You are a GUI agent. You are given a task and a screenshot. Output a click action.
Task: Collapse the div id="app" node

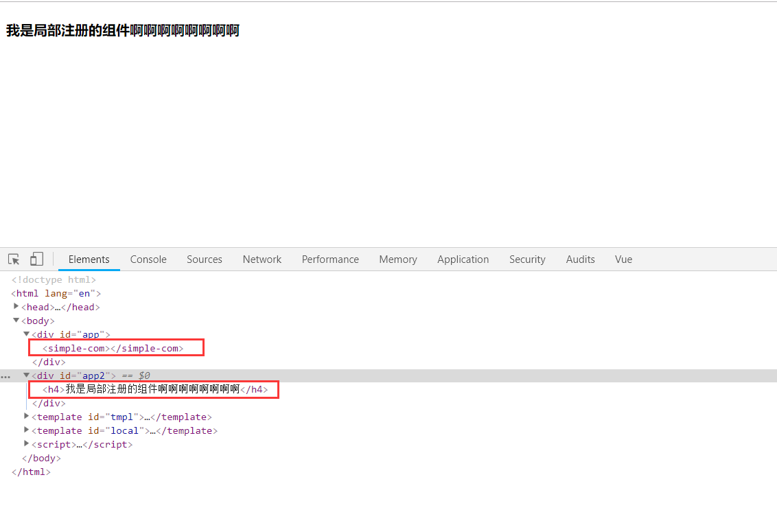coord(27,334)
